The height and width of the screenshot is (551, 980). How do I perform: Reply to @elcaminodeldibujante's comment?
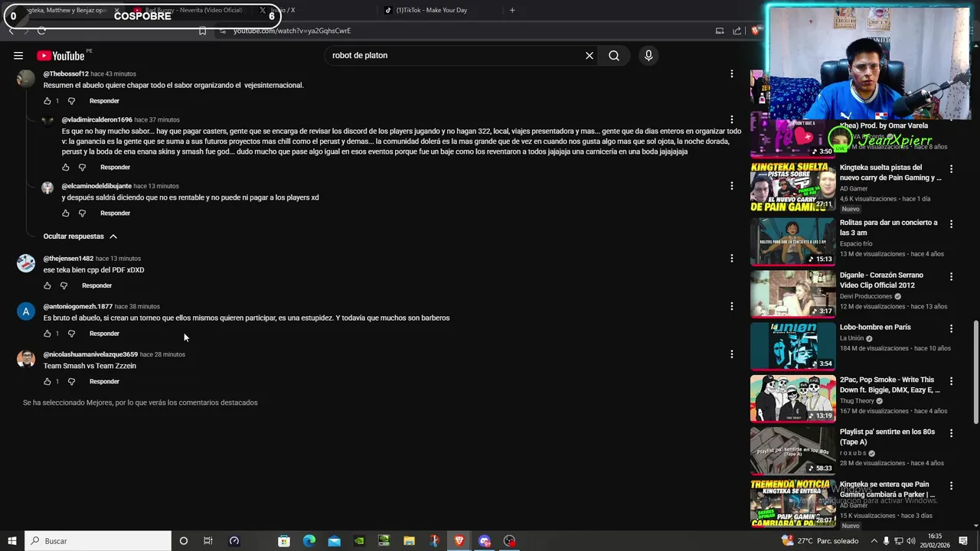pyautogui.click(x=115, y=213)
